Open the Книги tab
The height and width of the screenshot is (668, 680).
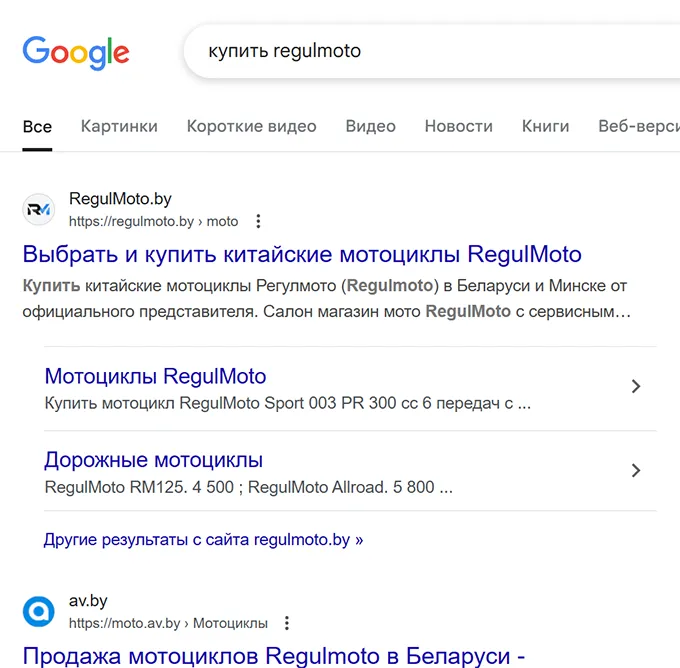(545, 126)
